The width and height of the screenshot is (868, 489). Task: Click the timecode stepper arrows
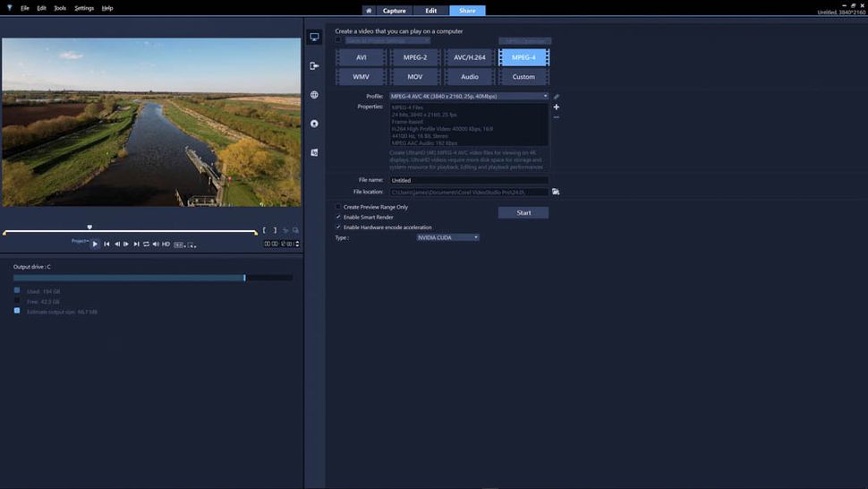(297, 244)
